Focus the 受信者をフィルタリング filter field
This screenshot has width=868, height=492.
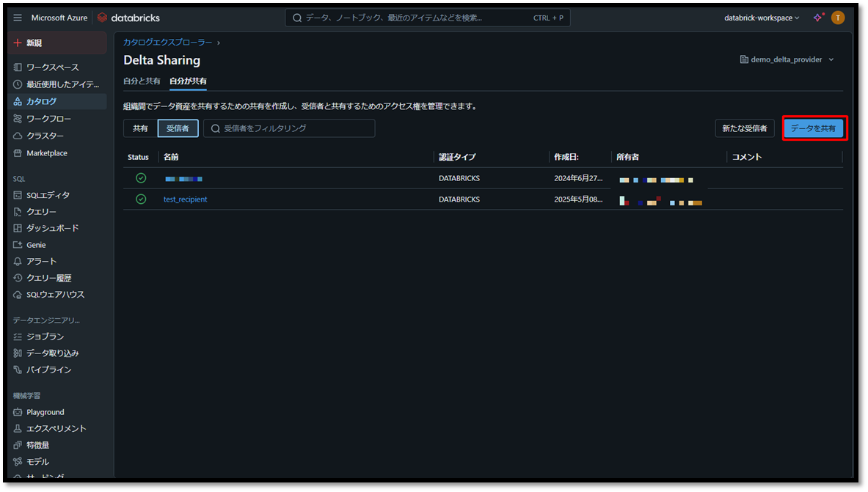293,128
